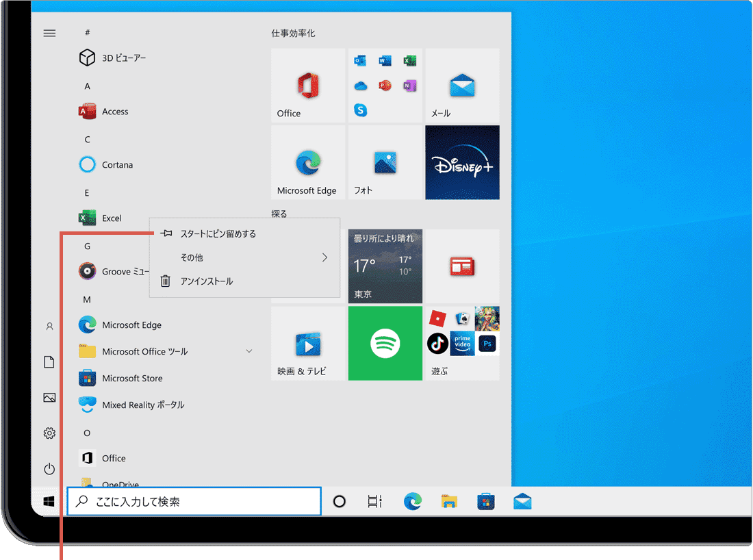
Task: Open 3D ビューアー from app list
Action: [x=112, y=58]
